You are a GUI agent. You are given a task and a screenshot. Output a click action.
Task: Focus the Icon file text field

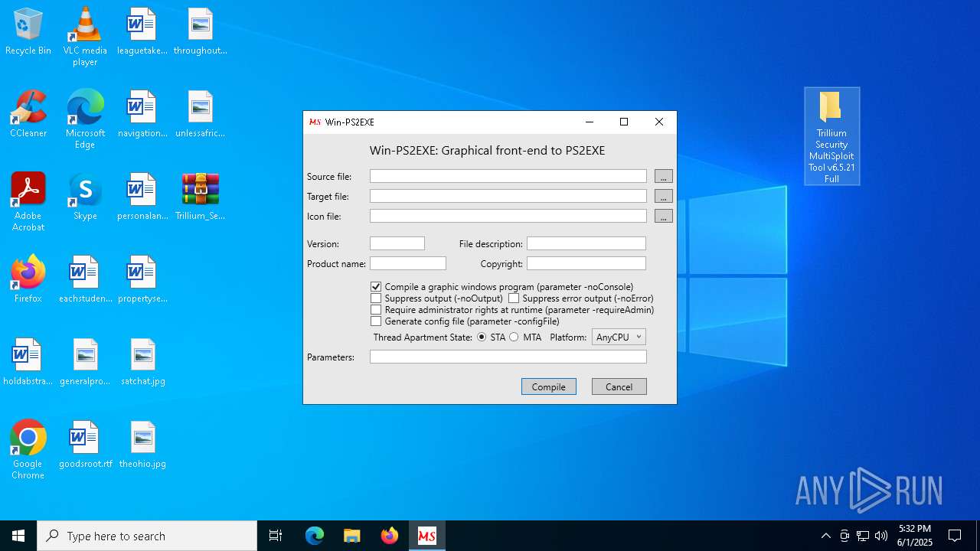pyautogui.click(x=508, y=216)
